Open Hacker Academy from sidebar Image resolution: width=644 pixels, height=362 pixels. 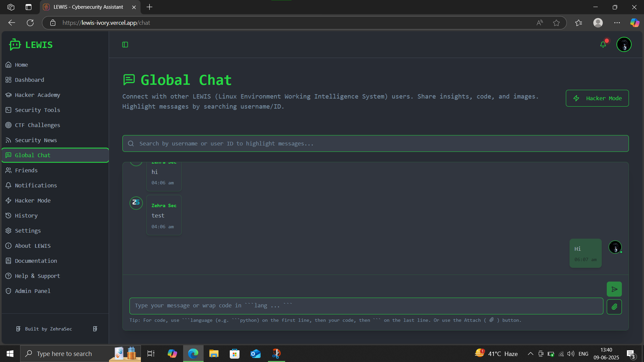pyautogui.click(x=37, y=95)
